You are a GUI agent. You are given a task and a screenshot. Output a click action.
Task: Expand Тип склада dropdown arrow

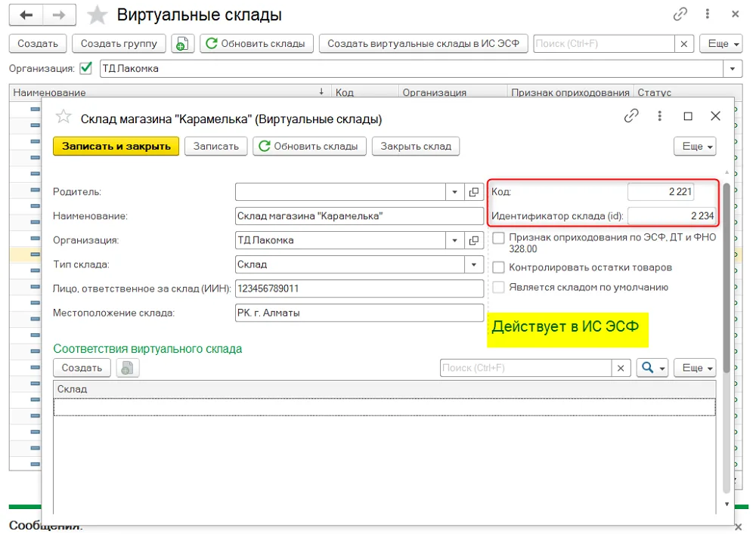pyautogui.click(x=474, y=264)
